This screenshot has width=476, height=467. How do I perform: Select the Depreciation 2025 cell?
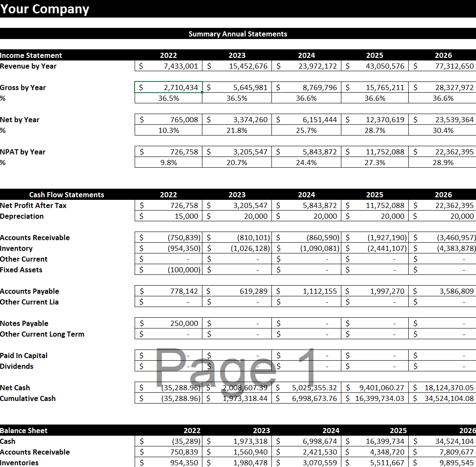374,216
